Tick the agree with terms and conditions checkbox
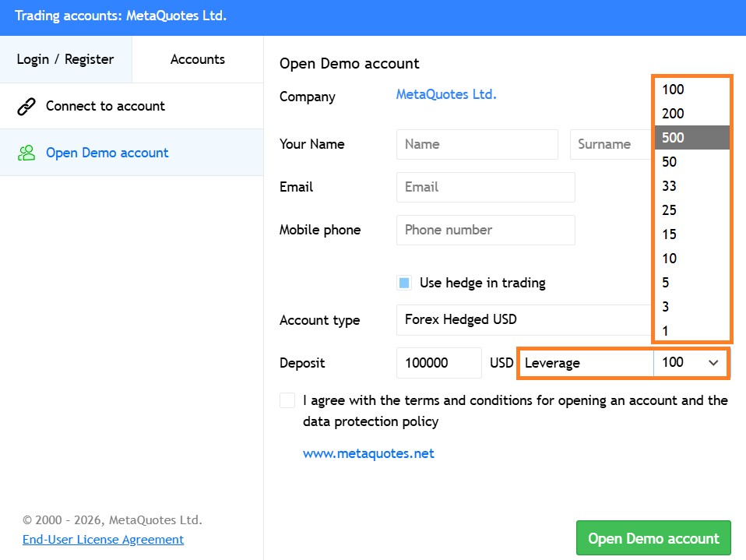This screenshot has width=746, height=560. click(x=287, y=400)
